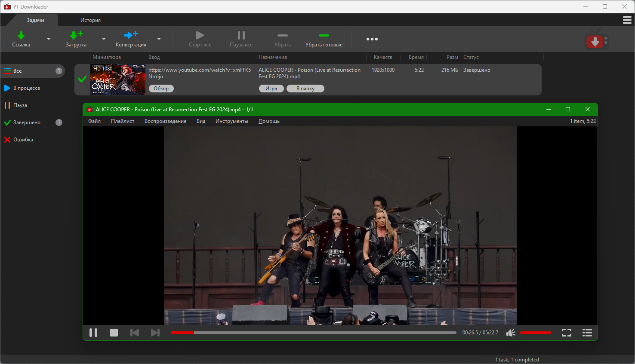This screenshot has width=635, height=364.
Task: Expand the Конвертация dropdown arrow
Action: pos(159,39)
